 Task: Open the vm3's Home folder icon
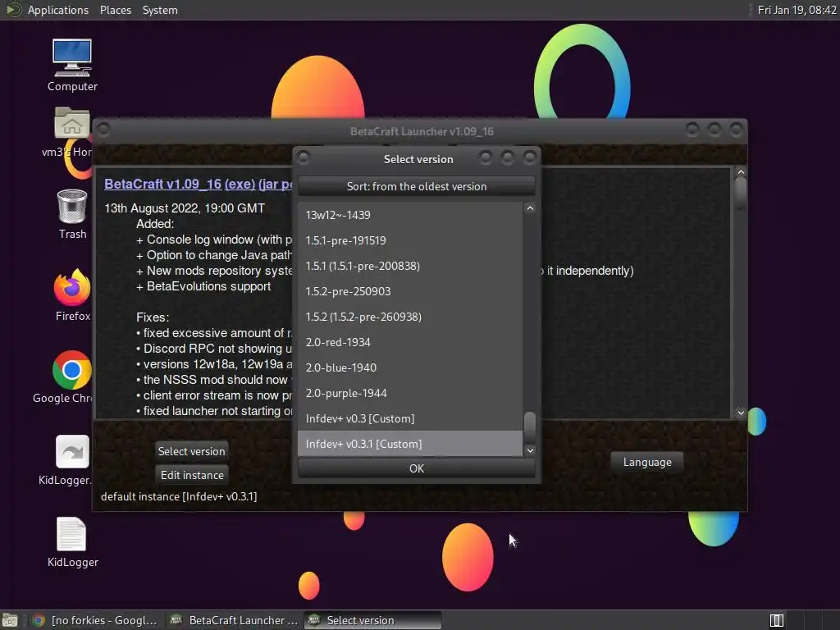pyautogui.click(x=72, y=123)
